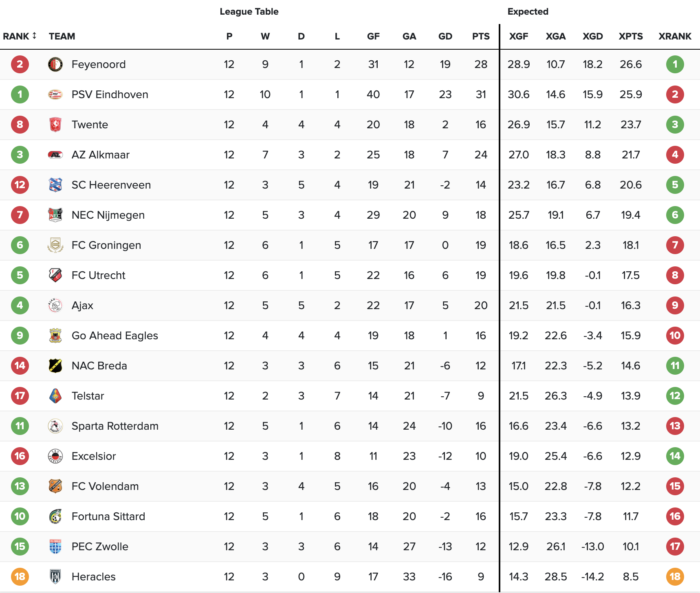Sort the table by PTS header

tap(481, 36)
